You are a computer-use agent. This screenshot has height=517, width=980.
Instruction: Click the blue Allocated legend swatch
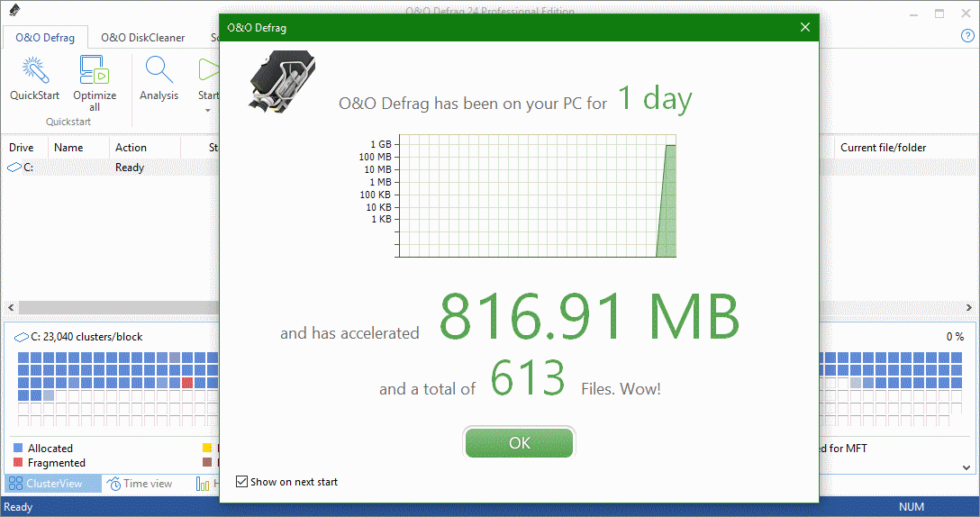point(18,448)
